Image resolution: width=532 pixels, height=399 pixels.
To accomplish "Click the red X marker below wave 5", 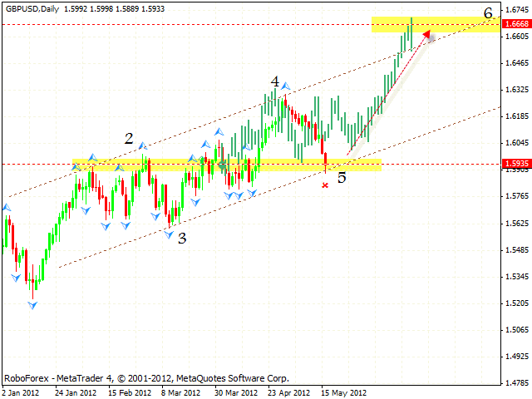I will [x=325, y=185].
